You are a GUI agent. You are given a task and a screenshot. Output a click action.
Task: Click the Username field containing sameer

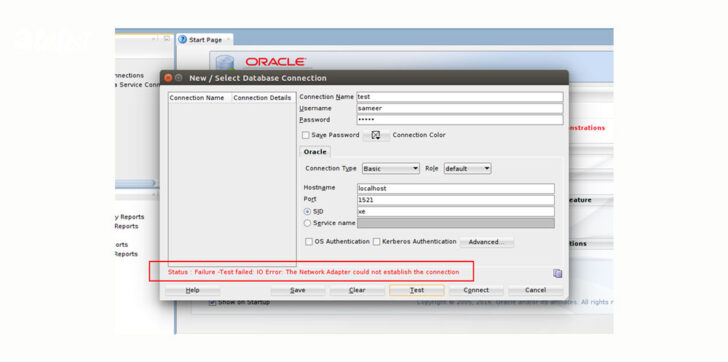pos(460,108)
